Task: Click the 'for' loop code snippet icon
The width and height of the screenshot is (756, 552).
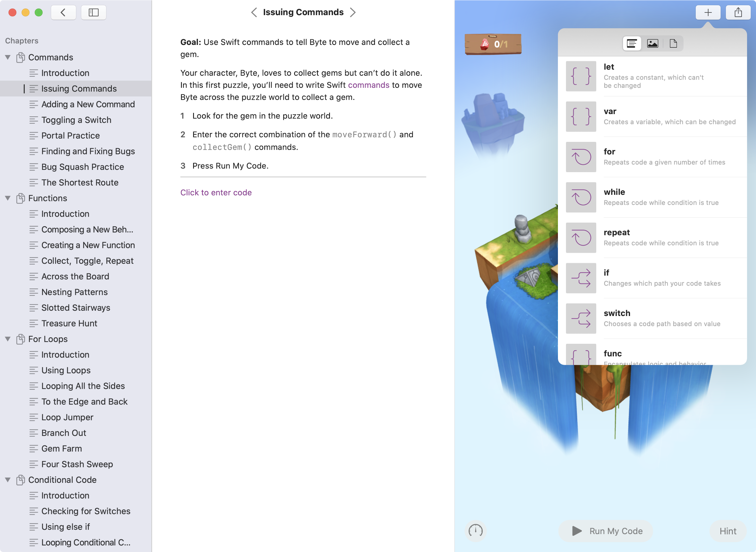Action: pyautogui.click(x=580, y=156)
